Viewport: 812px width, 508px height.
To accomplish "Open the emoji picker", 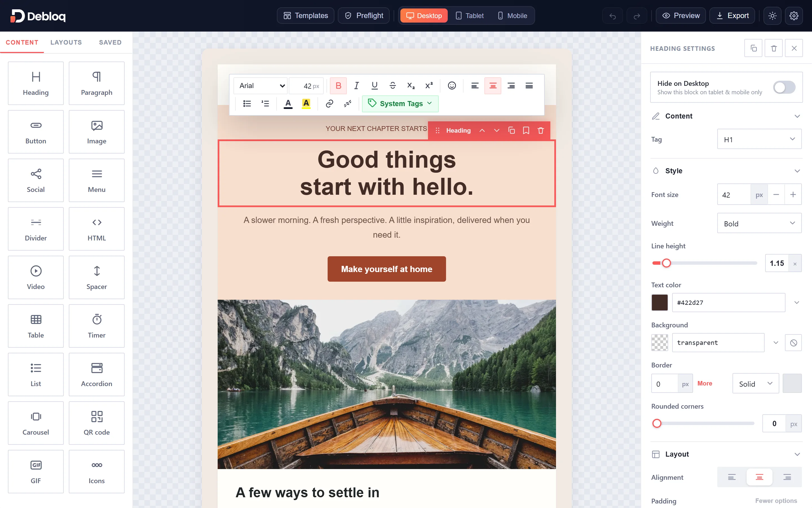I will tap(452, 86).
